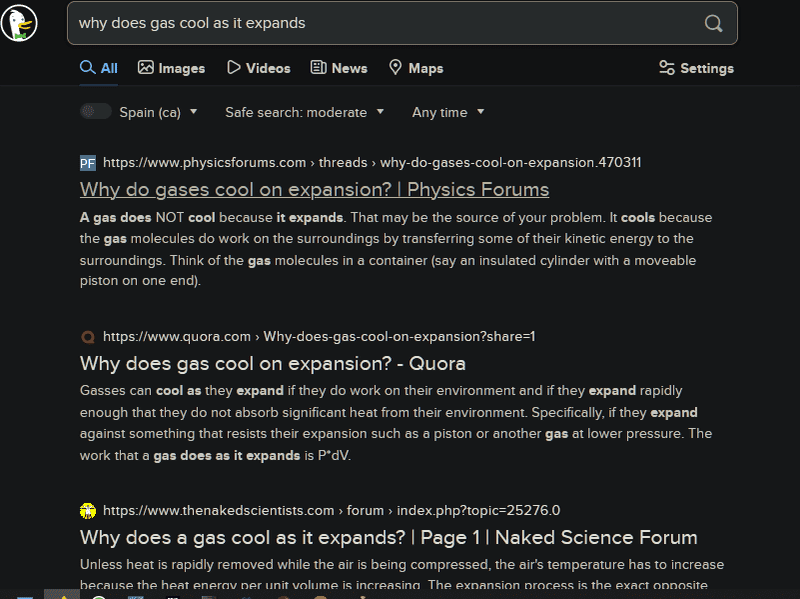Image resolution: width=800 pixels, height=599 pixels.
Task: Go to the Maps tab
Action: (415, 68)
